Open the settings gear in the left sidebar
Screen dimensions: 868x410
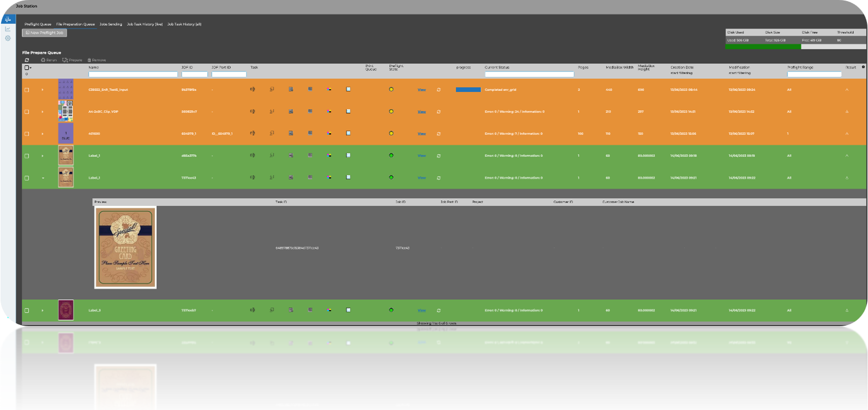8,38
